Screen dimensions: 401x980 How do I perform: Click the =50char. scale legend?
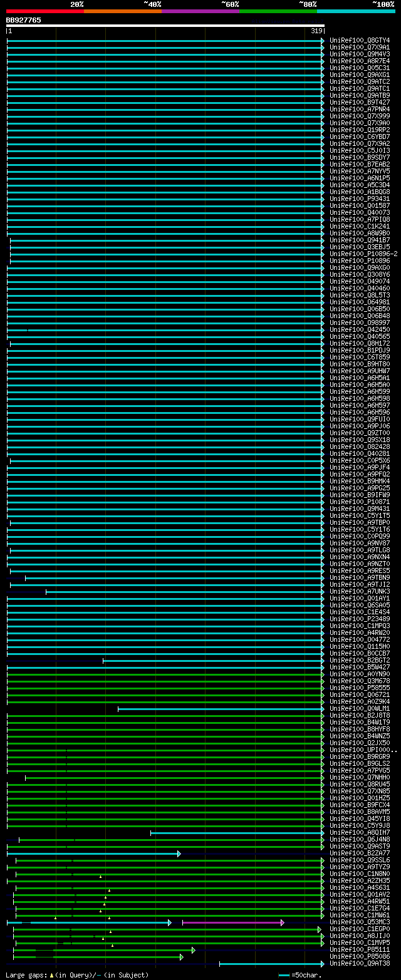point(300,975)
